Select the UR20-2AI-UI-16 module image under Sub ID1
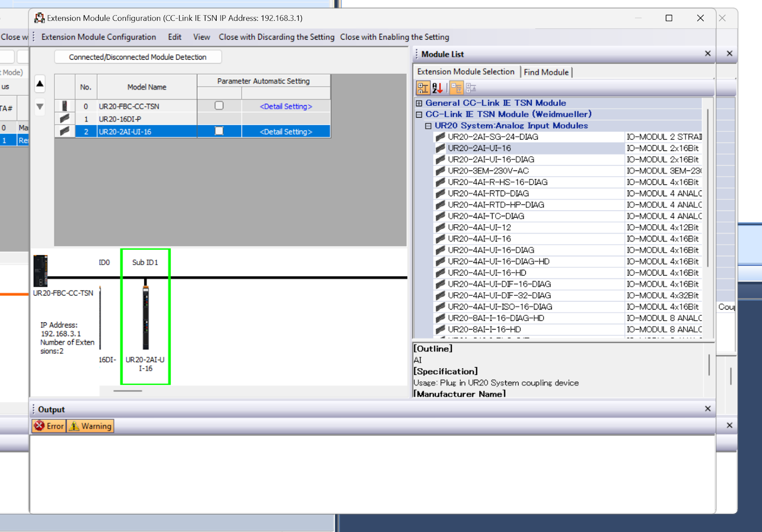Image resolution: width=762 pixels, height=532 pixels. pos(146,317)
